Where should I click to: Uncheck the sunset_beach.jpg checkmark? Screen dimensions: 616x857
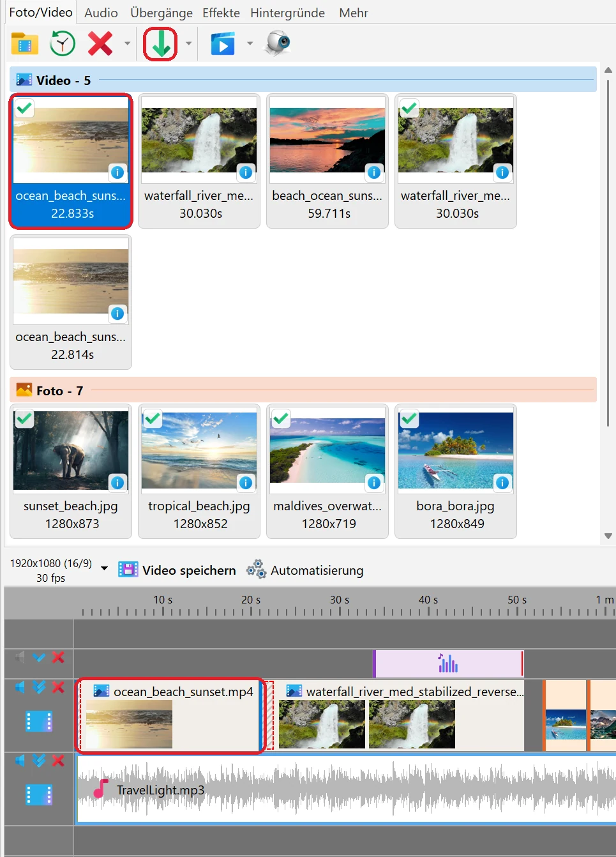(x=24, y=418)
